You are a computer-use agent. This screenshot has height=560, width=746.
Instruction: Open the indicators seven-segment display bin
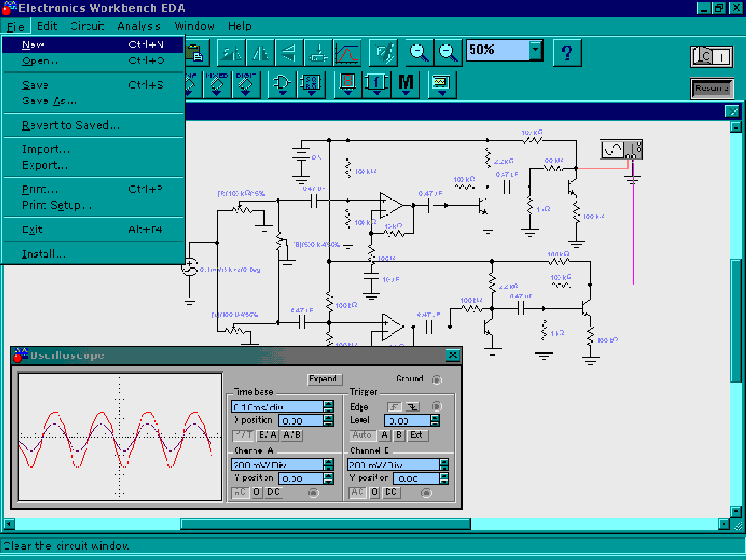[348, 84]
